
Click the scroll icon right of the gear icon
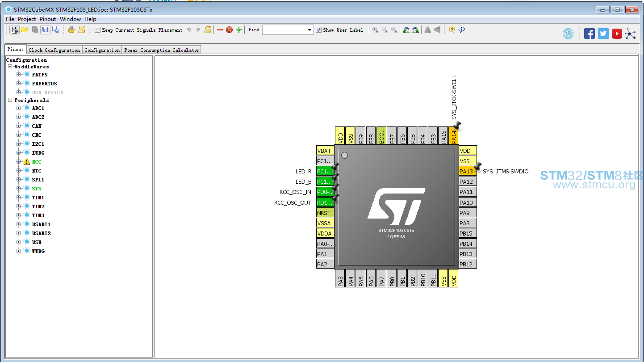[82, 30]
